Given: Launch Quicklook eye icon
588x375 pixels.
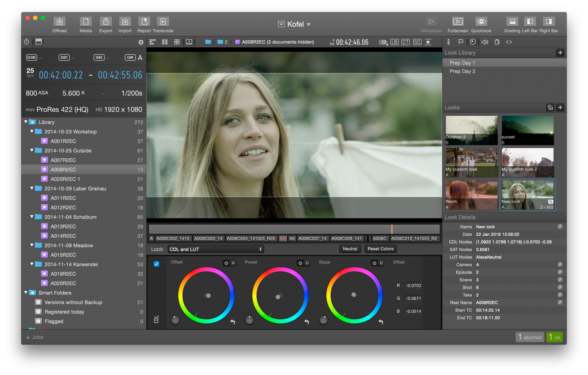Looking at the screenshot, I should pos(481,22).
